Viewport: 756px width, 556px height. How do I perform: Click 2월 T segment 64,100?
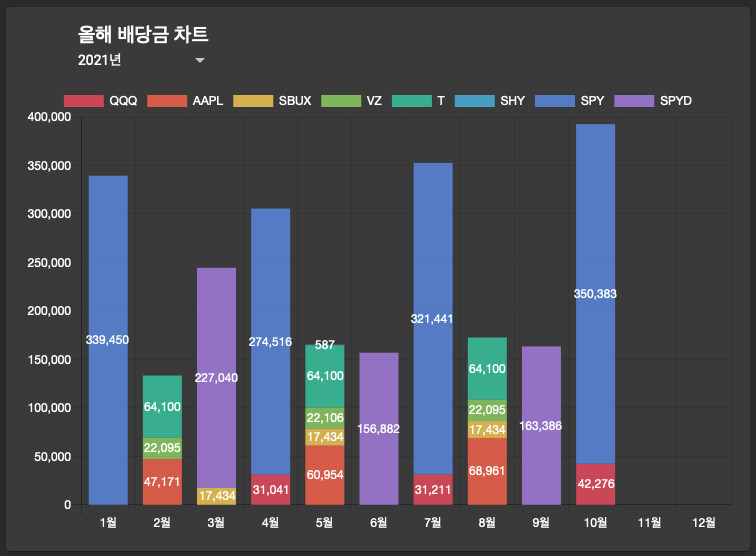pyautogui.click(x=162, y=407)
